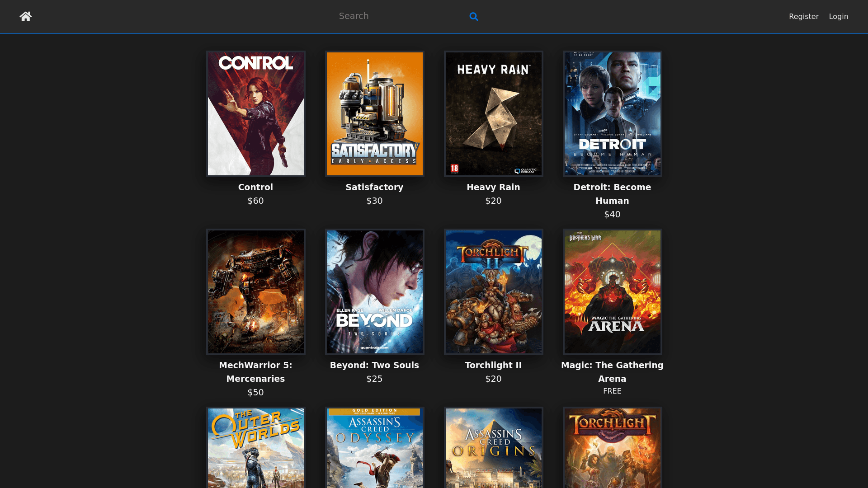Open the MechWarrior 5: Mercenaries cover
This screenshot has height=488, width=868.
255,291
